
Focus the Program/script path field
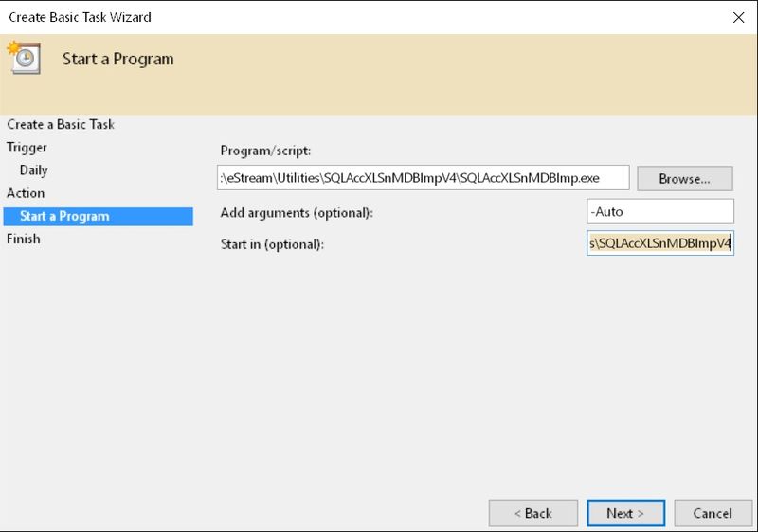423,178
